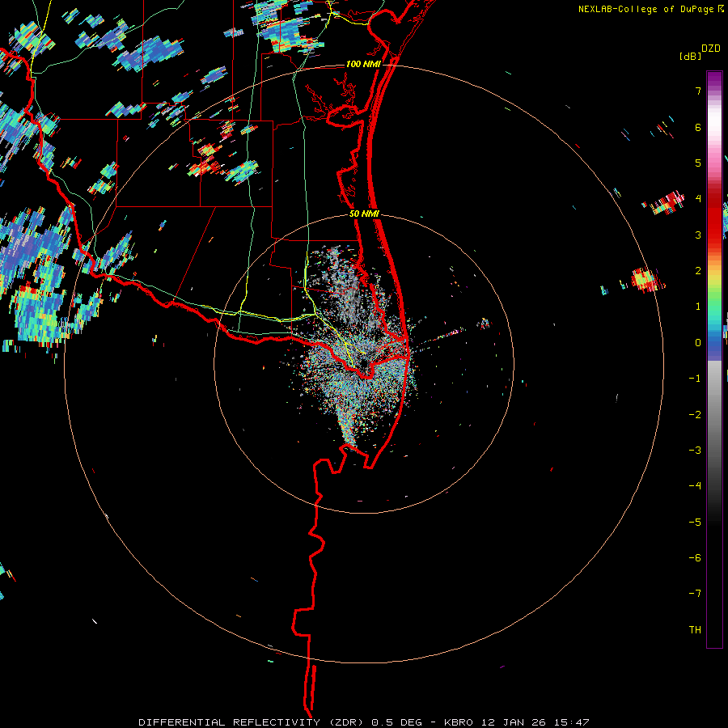
Task: Click the 6 value on the color scale
Action: click(698, 127)
